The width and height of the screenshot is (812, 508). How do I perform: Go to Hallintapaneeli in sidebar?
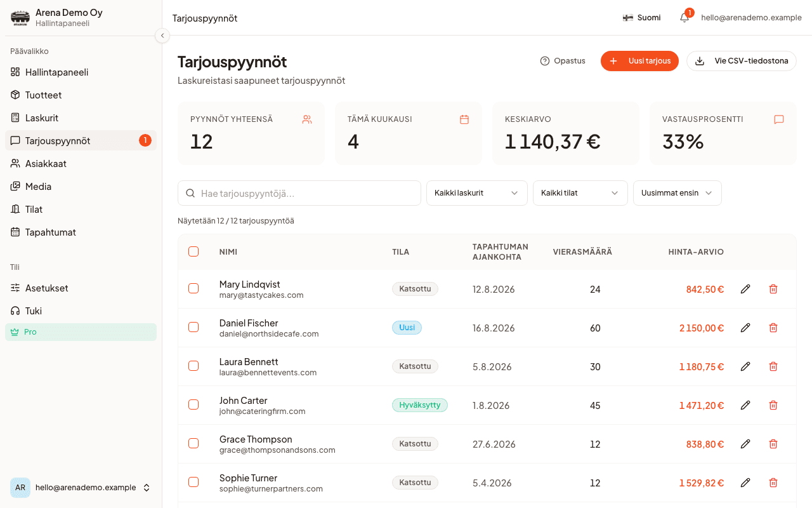coord(81,72)
